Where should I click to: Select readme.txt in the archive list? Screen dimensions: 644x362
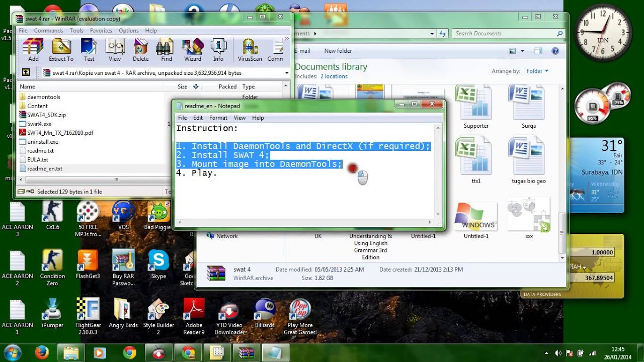[x=40, y=151]
